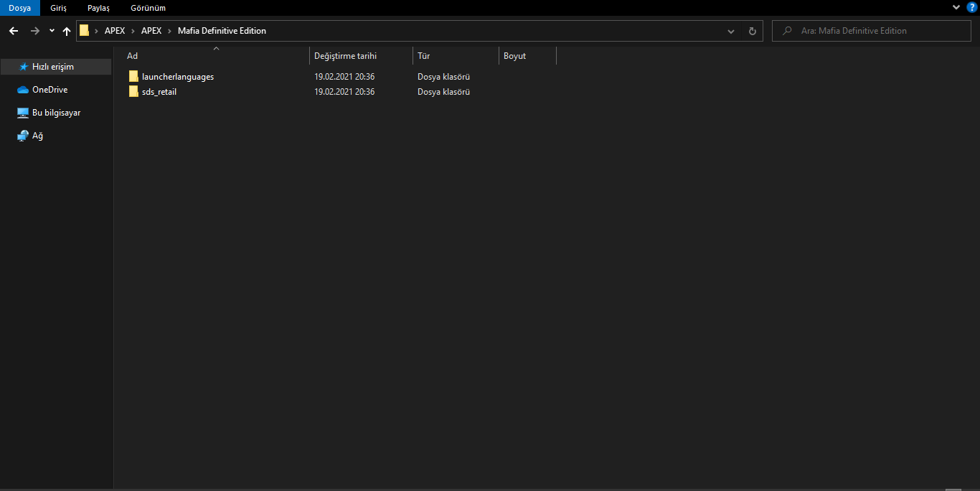Sort by Değiştirme tarihi column header

point(345,56)
